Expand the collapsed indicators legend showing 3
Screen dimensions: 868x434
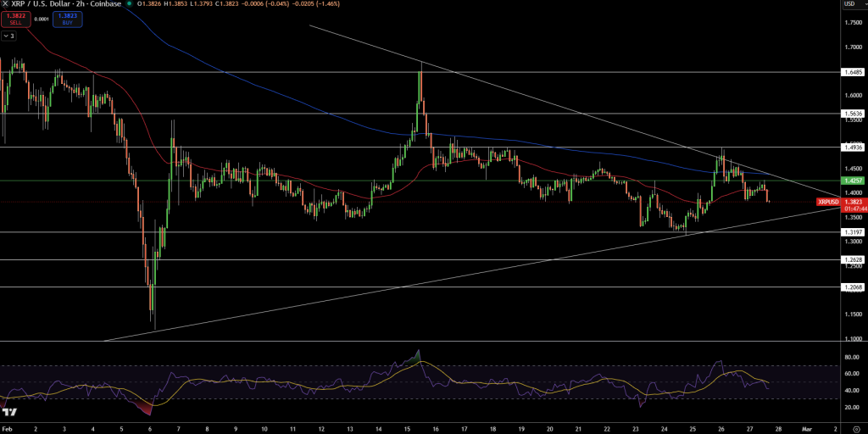8,36
